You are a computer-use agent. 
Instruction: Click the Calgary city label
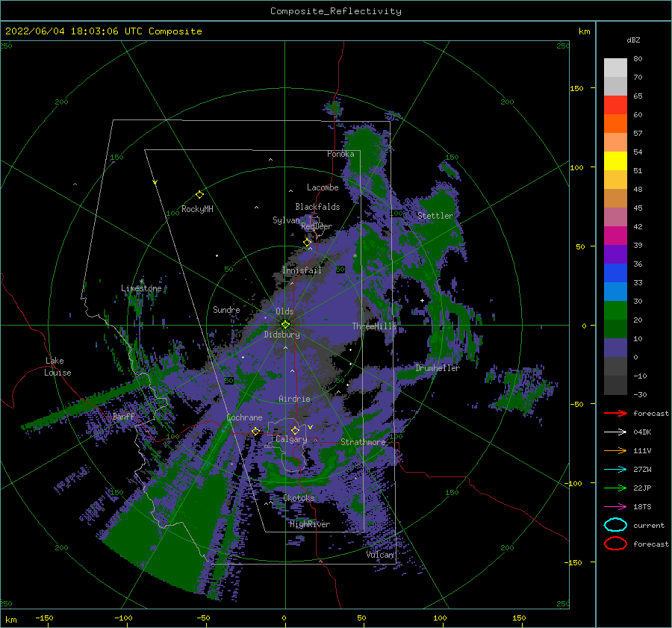pyautogui.click(x=291, y=439)
